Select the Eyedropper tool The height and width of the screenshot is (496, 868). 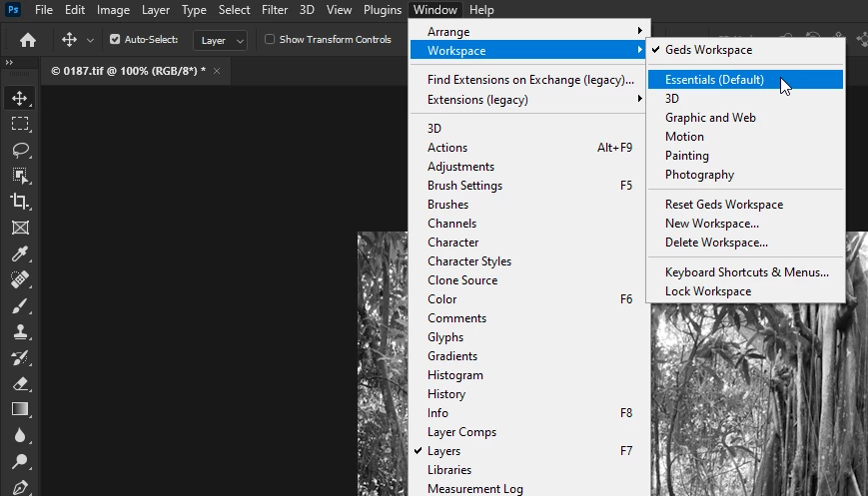(20, 253)
